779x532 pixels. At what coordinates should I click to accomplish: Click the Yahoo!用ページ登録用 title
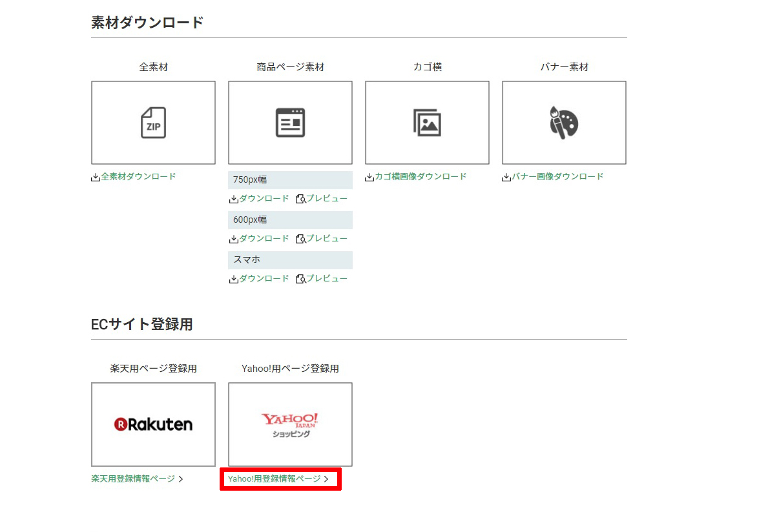290,369
